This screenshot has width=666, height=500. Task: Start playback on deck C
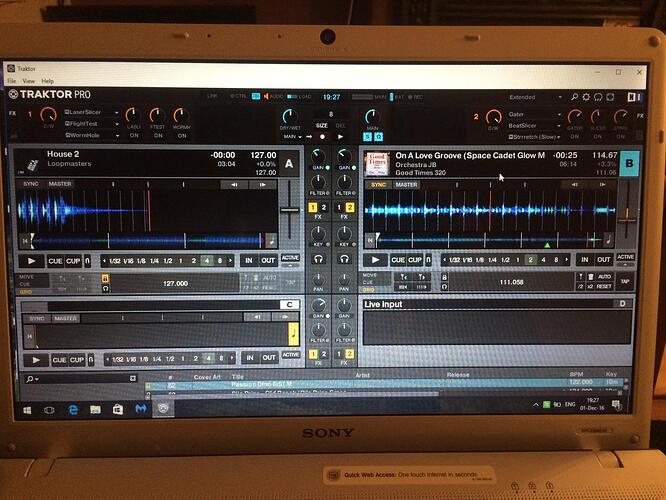click(x=36, y=360)
